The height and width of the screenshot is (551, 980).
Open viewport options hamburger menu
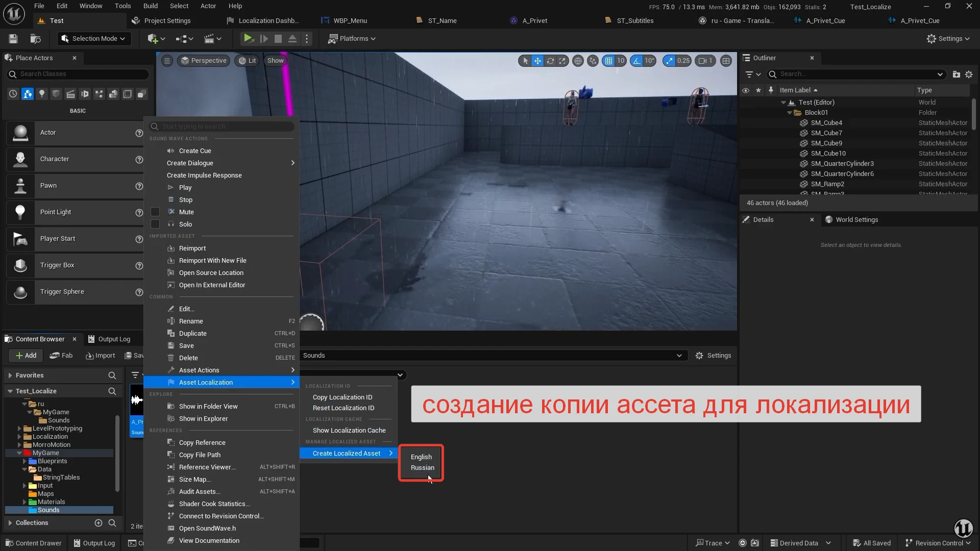167,61
